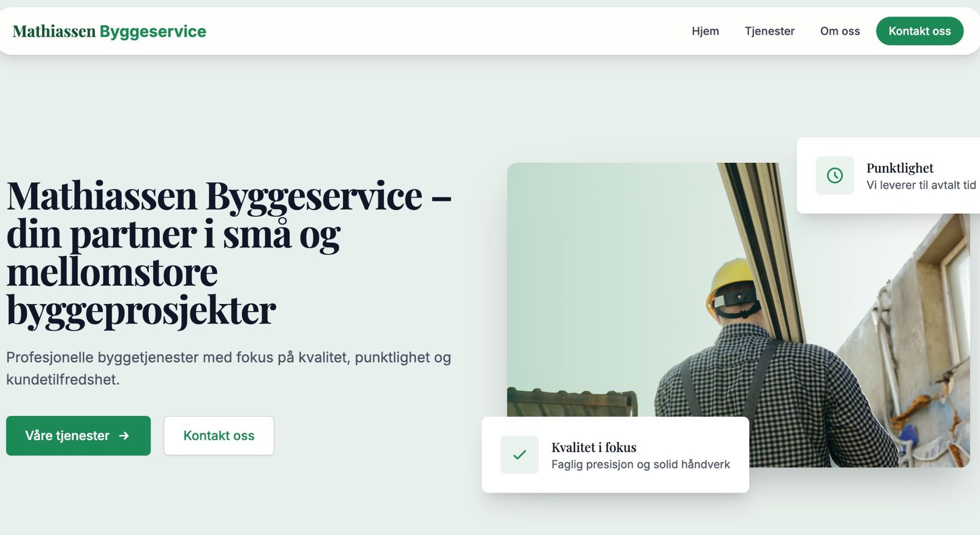
Task: Click the Mathiassen Byggeservice logo
Action: tap(110, 31)
